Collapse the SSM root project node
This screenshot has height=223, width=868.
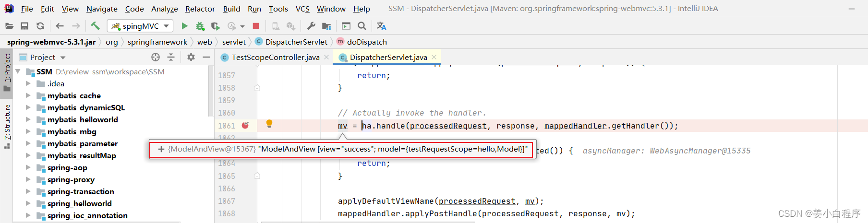[x=18, y=71]
